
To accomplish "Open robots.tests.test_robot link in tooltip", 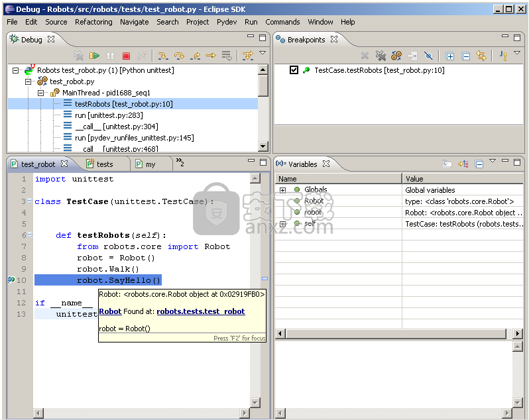I will tap(201, 311).
